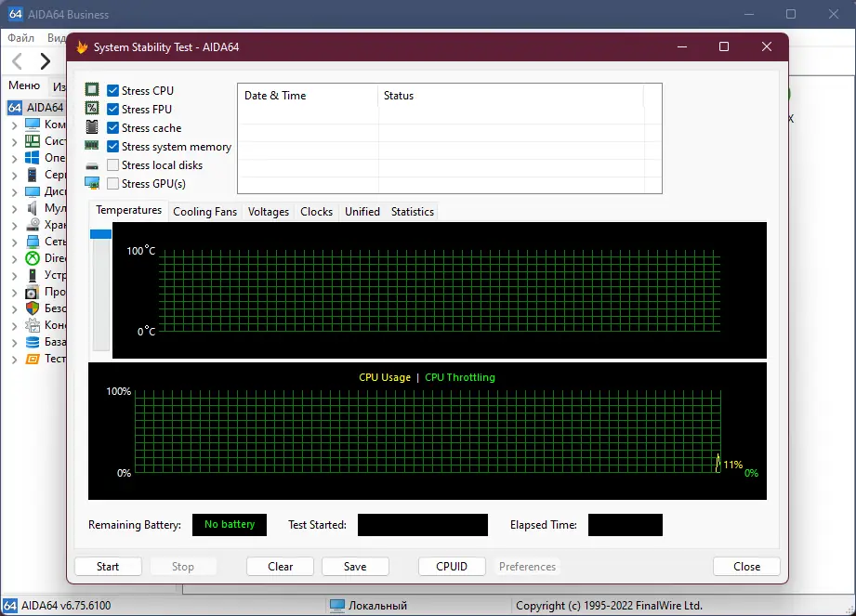
Task: Open the Файл menu
Action: click(x=20, y=38)
